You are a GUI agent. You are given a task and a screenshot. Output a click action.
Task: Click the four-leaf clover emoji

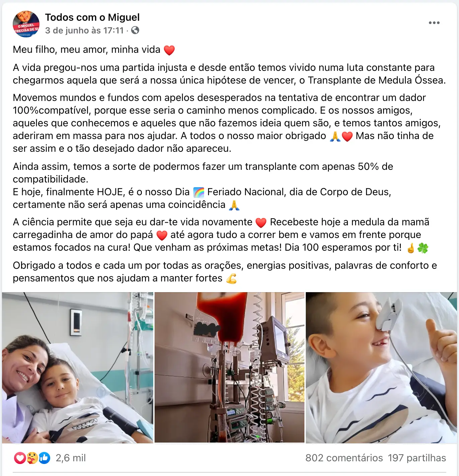pyautogui.click(x=423, y=248)
